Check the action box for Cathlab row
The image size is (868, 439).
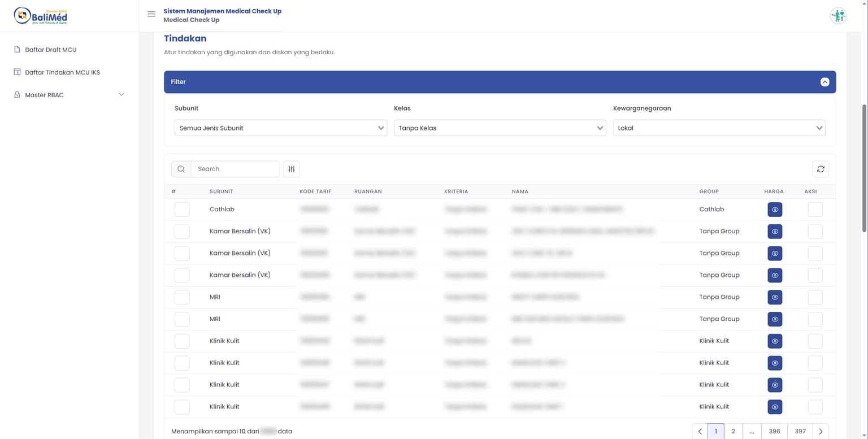click(x=815, y=210)
